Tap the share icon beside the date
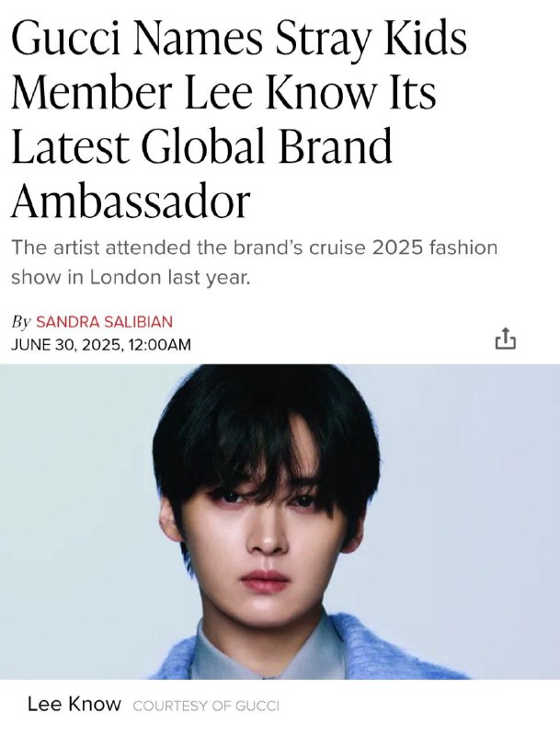 [x=505, y=339]
